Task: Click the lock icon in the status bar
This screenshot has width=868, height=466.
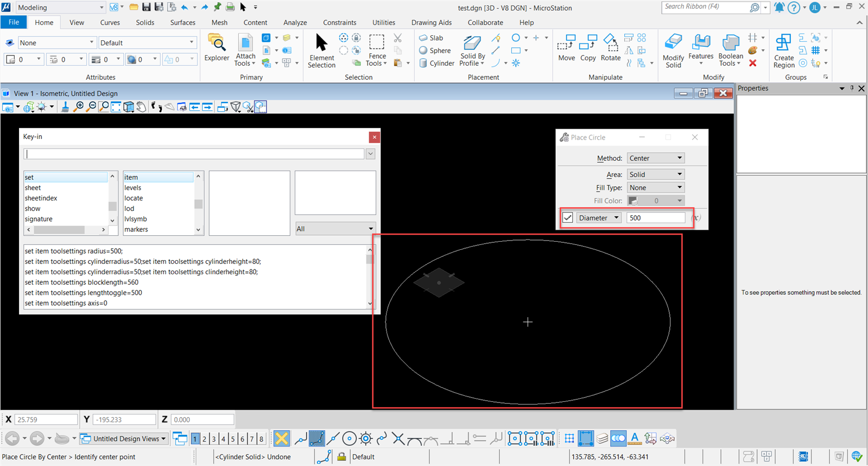Action: [x=341, y=457]
